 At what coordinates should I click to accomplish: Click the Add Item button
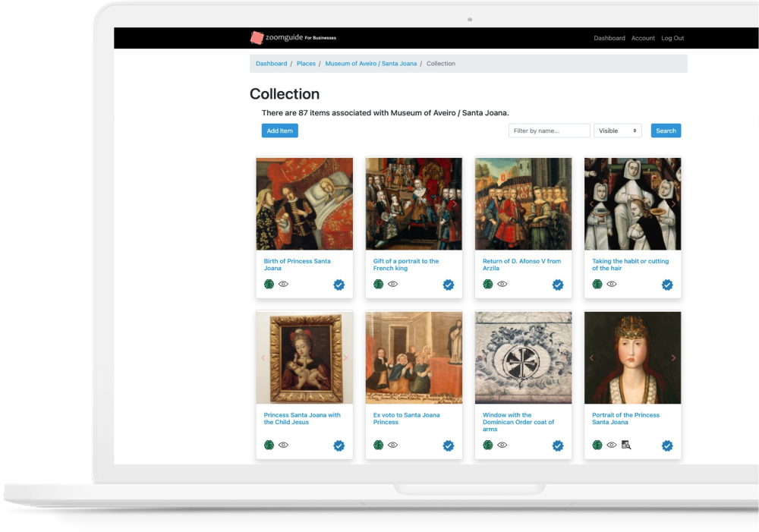coord(280,131)
